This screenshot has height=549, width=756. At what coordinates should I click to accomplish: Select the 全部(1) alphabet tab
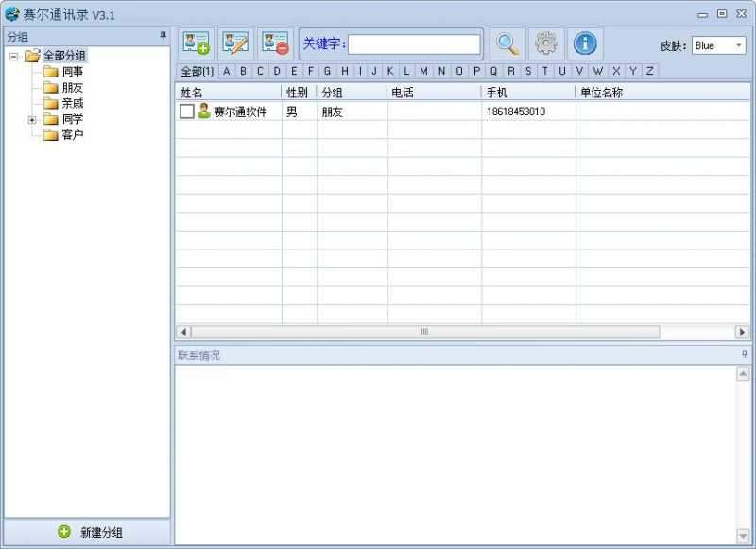[197, 71]
